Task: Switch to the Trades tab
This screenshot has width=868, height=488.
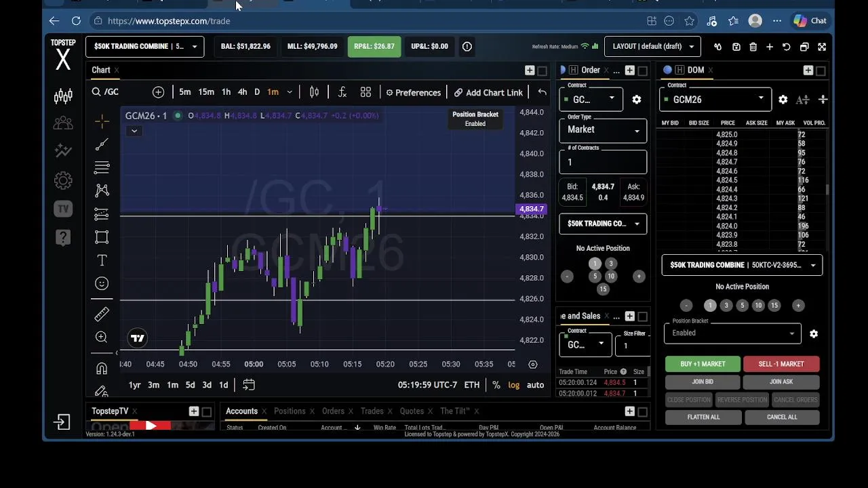Action: pyautogui.click(x=372, y=411)
